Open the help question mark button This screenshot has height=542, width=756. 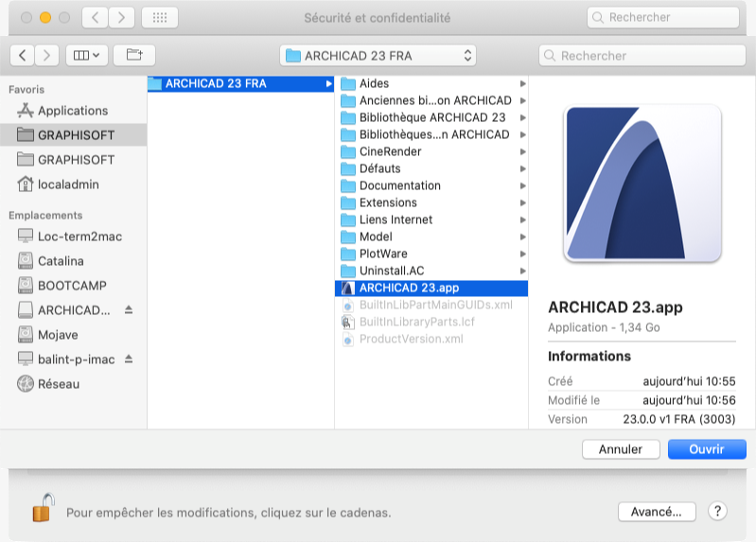[x=717, y=511]
